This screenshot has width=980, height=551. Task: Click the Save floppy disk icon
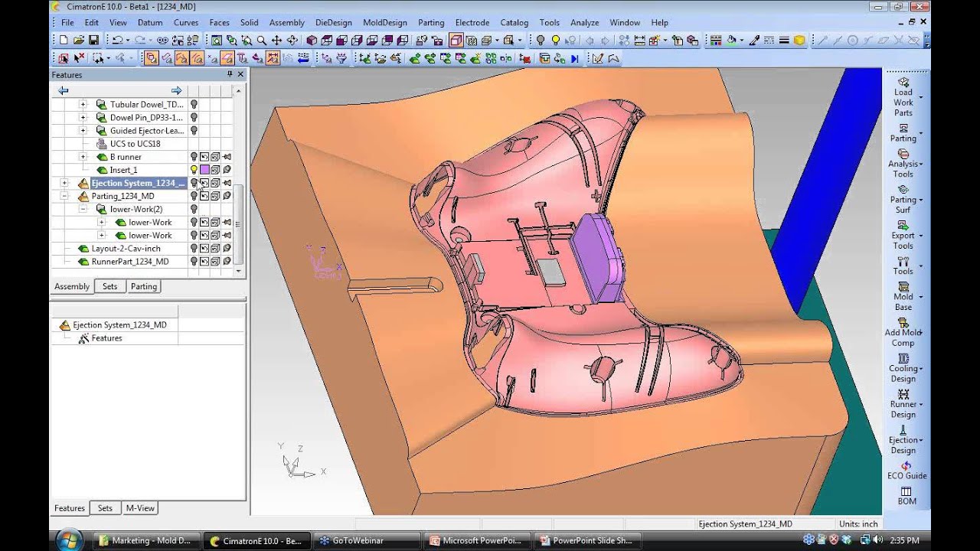click(93, 40)
